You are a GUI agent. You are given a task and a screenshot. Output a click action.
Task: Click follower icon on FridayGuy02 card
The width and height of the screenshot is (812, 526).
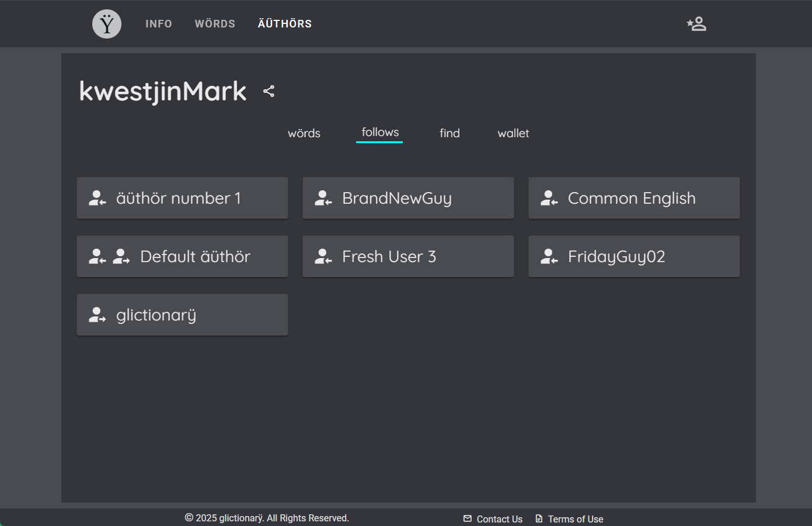(x=549, y=257)
